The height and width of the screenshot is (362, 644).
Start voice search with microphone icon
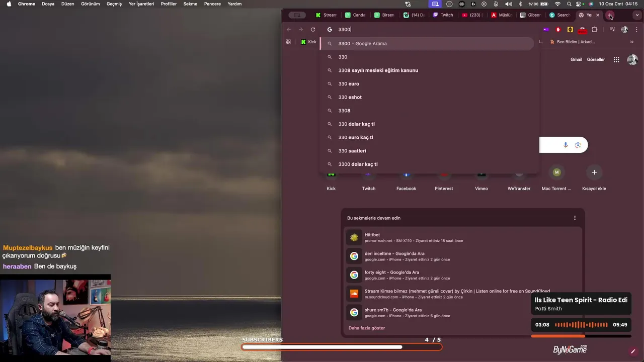pyautogui.click(x=566, y=145)
